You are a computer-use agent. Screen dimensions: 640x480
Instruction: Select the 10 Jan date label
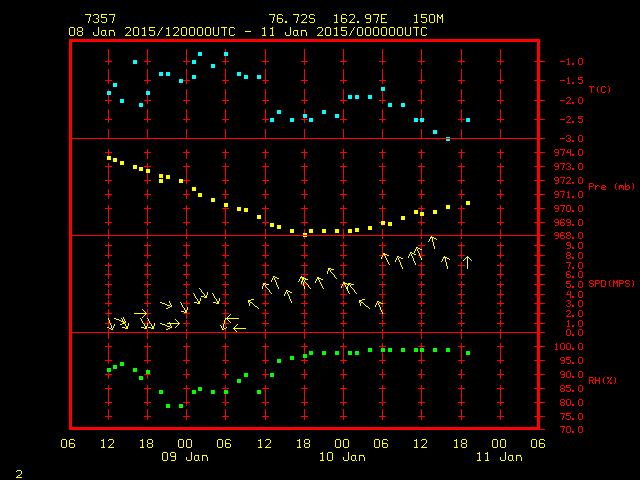[341, 457]
